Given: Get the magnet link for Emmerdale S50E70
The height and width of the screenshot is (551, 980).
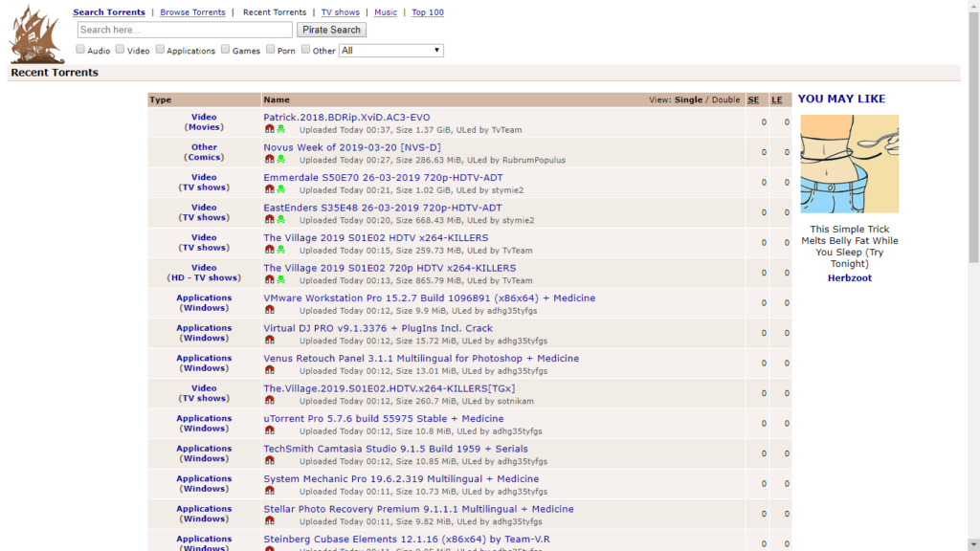Looking at the screenshot, I should click(269, 188).
